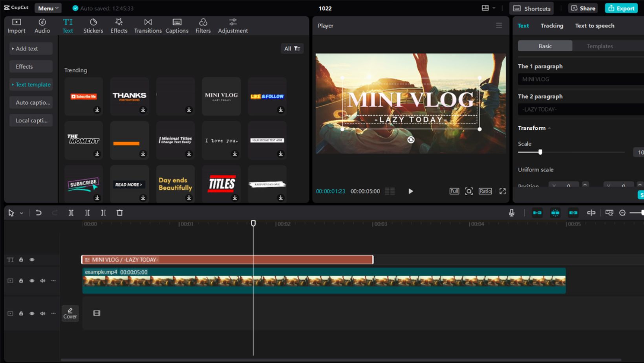Hide the example.mp4 video track

tap(32, 280)
